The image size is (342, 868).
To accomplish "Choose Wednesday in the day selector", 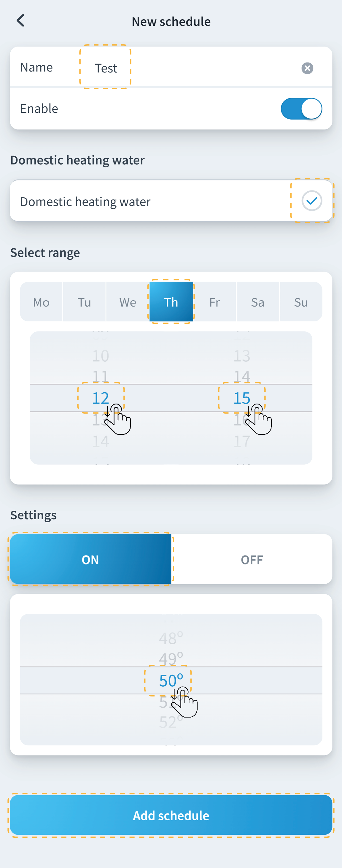I will click(x=128, y=302).
